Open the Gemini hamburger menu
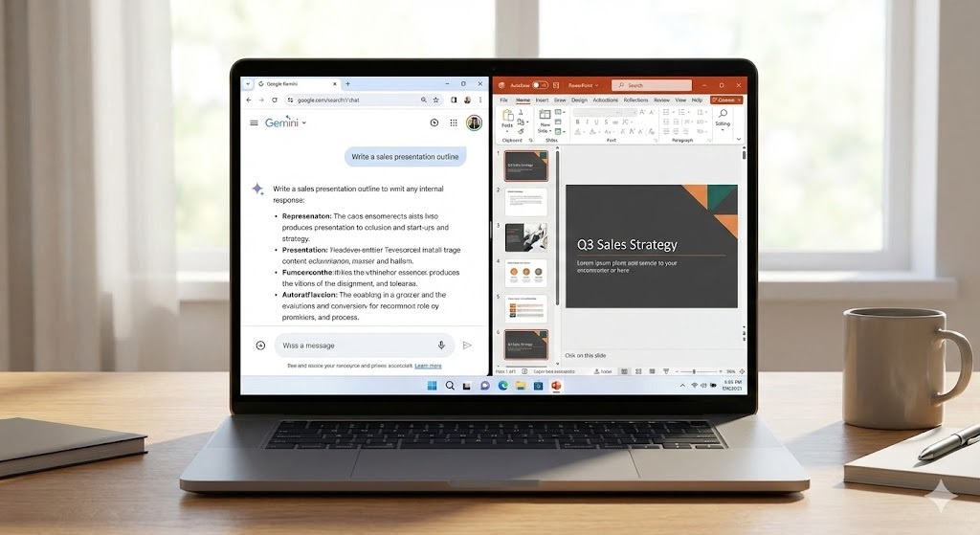The image size is (980, 535). click(254, 123)
